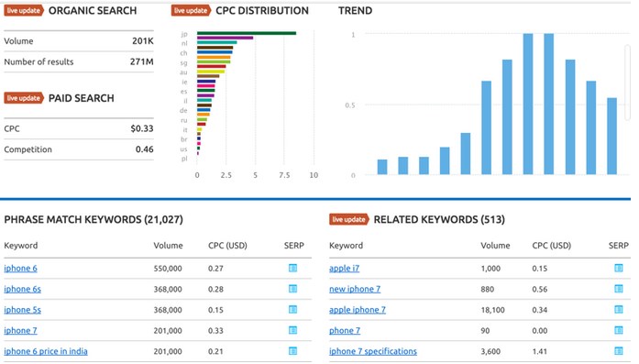Open the iphone 6s keyword link
Screen dimensions: 639x364
[22, 289]
